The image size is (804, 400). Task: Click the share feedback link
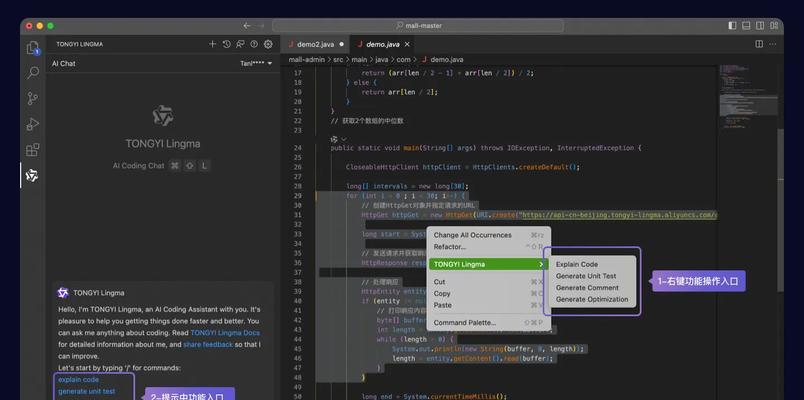(x=208, y=345)
